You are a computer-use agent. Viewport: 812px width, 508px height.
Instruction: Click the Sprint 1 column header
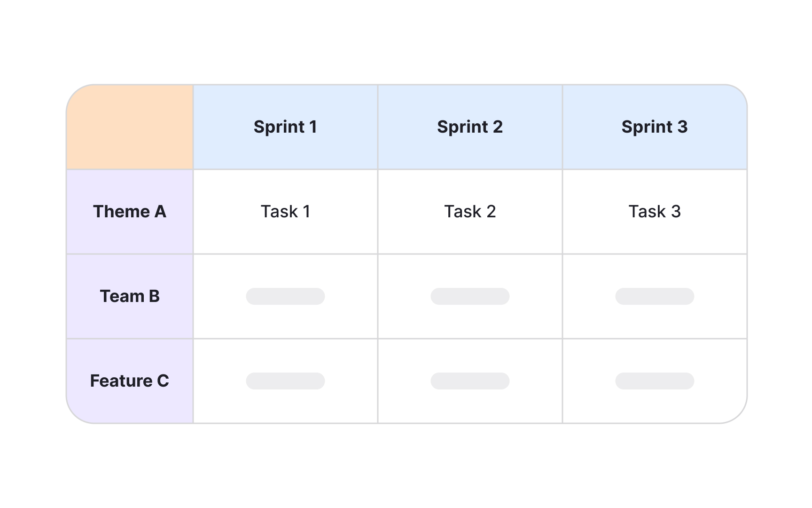[285, 127]
